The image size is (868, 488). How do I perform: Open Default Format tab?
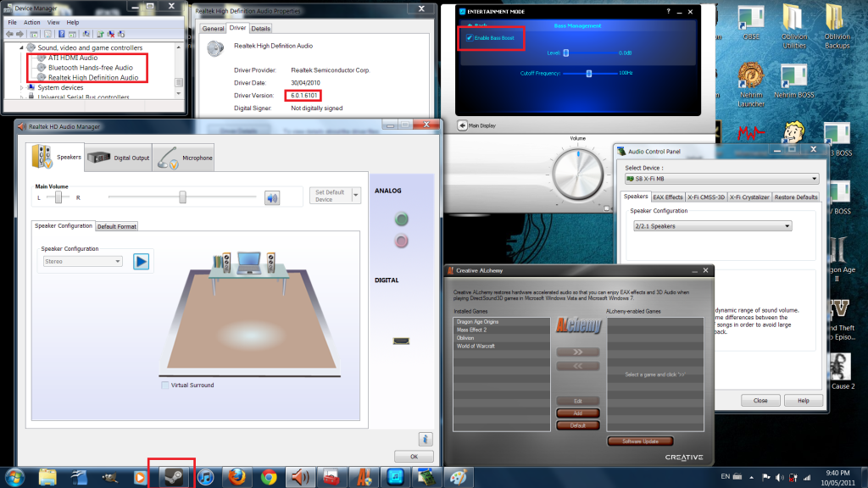[x=117, y=226]
